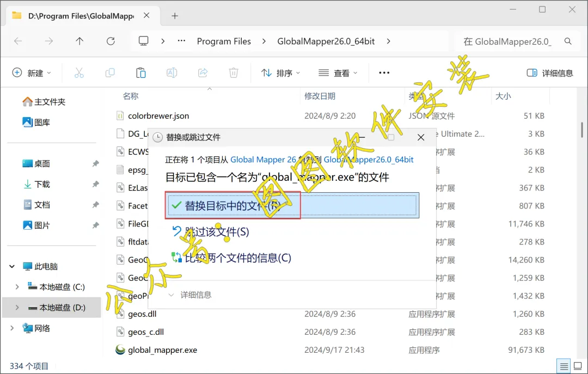Sort by the 名称 column header
The width and height of the screenshot is (588, 374).
pos(131,96)
